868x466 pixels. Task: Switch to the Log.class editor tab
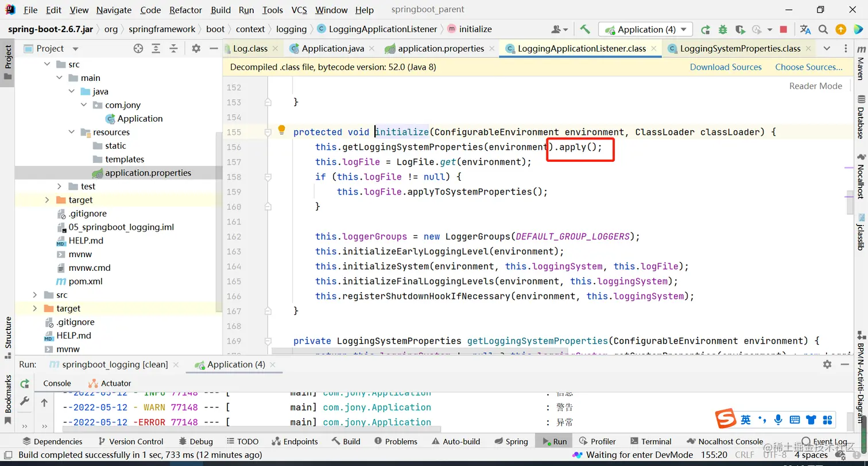point(250,49)
